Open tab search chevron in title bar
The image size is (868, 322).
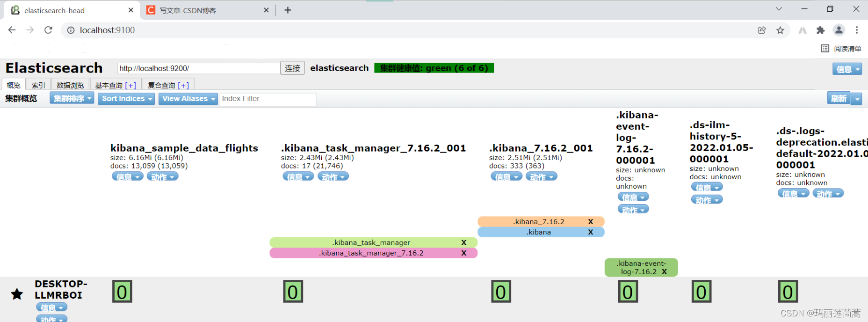pyautogui.click(x=779, y=9)
